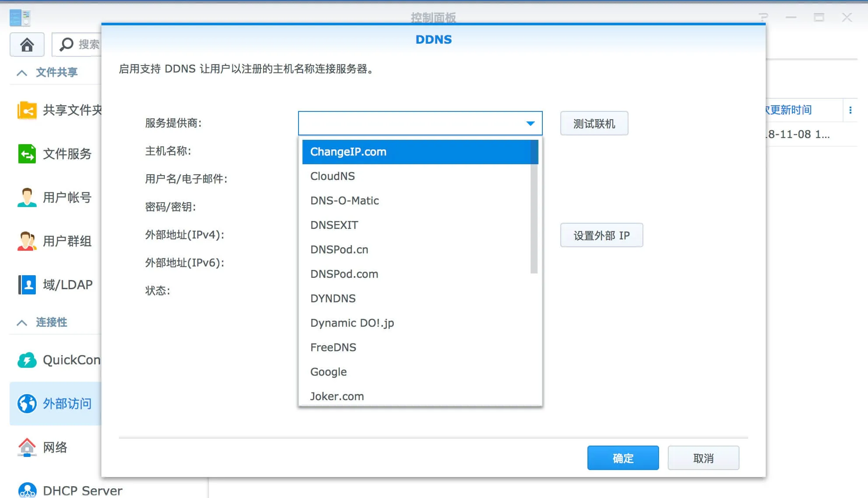Open the QuickConnect cloud icon

[27, 360]
